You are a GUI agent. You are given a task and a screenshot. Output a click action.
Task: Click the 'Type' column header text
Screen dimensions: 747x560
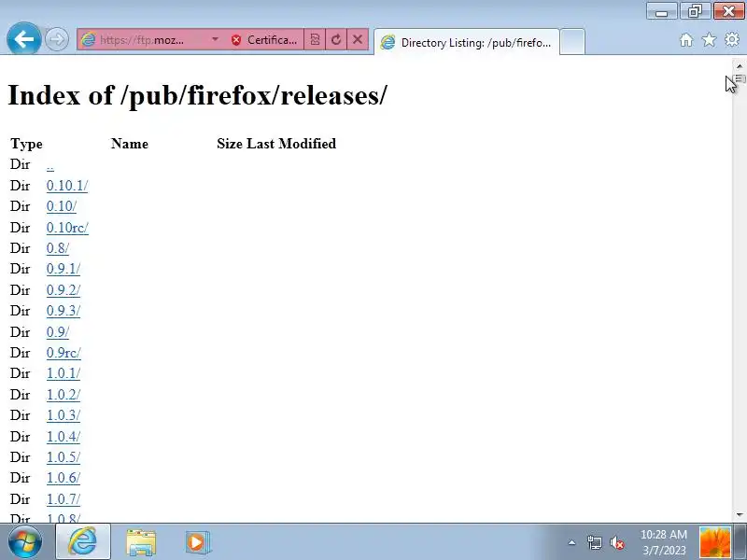[x=27, y=144]
